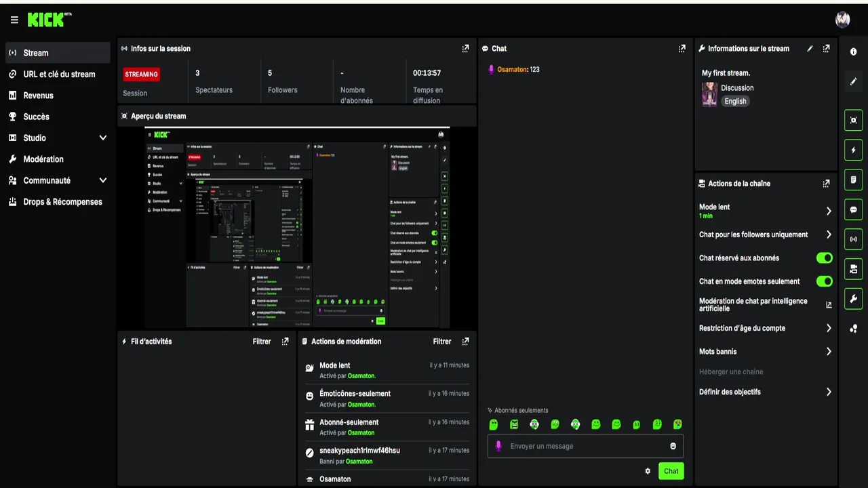
Task: Click the Discussion category thumbnail image
Action: tap(709, 94)
